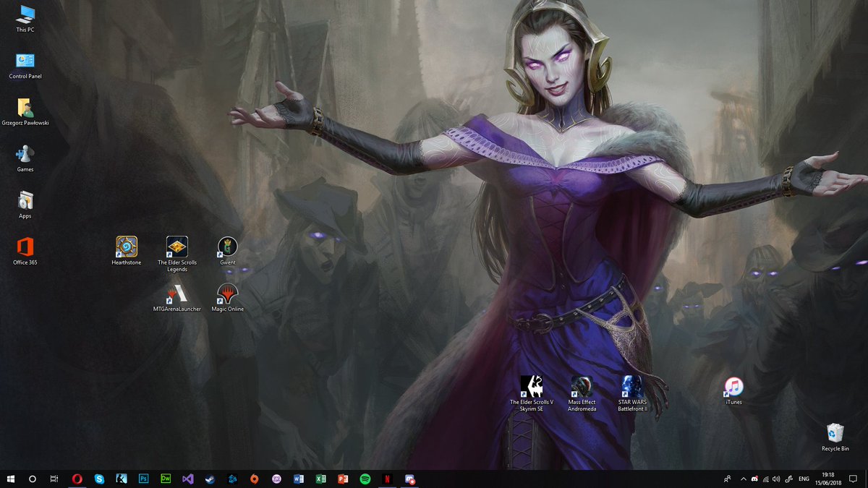Open the taskbar app right of Skype
This screenshot has width=868, height=488.
coord(122,479)
